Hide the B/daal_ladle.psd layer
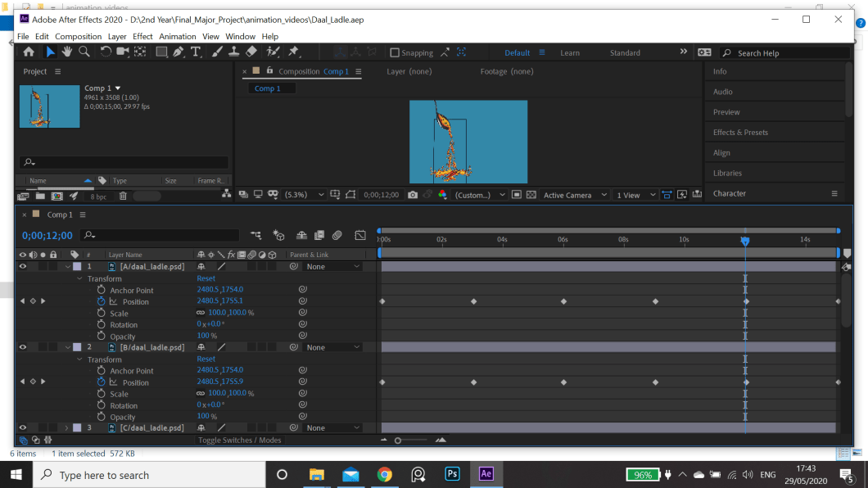 click(23, 347)
